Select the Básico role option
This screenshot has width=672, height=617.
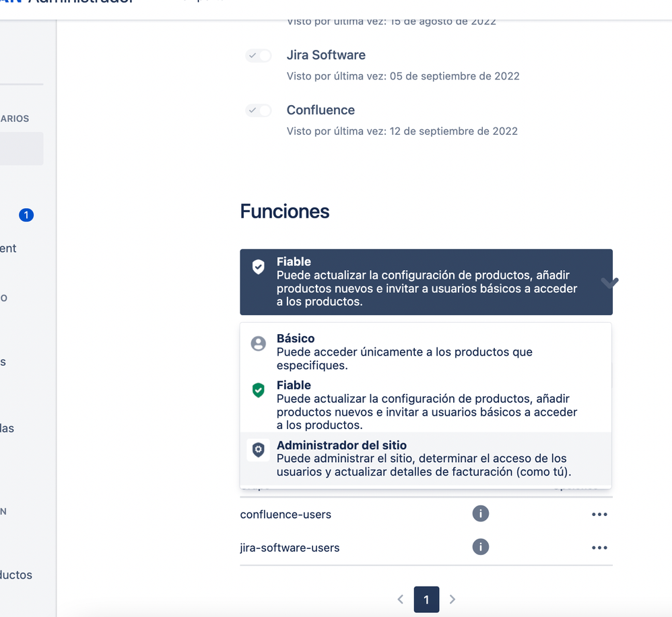(426, 352)
